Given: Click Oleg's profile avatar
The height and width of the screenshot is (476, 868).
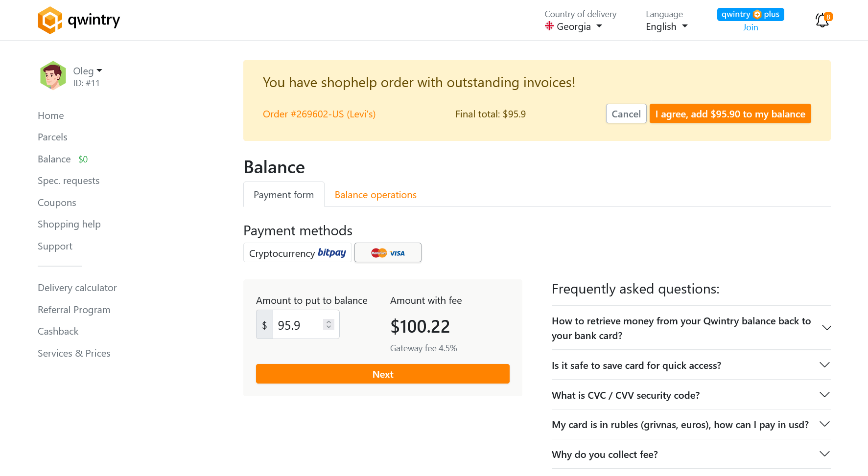Looking at the screenshot, I should click(53, 76).
